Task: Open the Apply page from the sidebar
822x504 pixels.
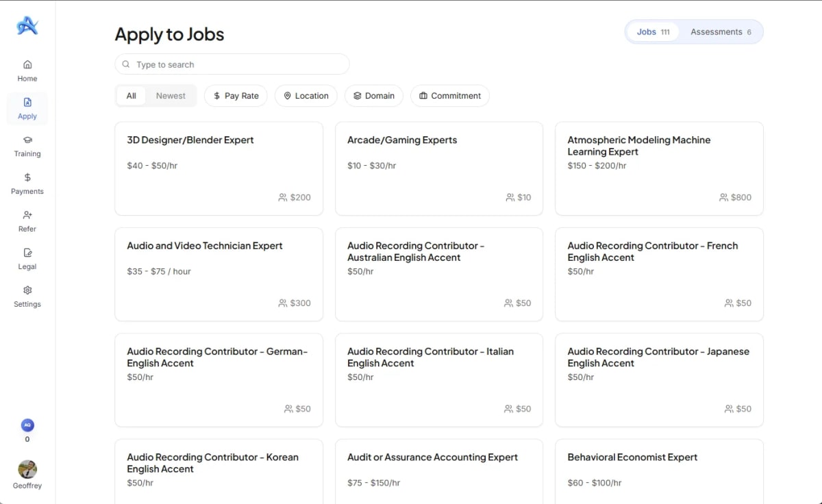Action: click(27, 108)
